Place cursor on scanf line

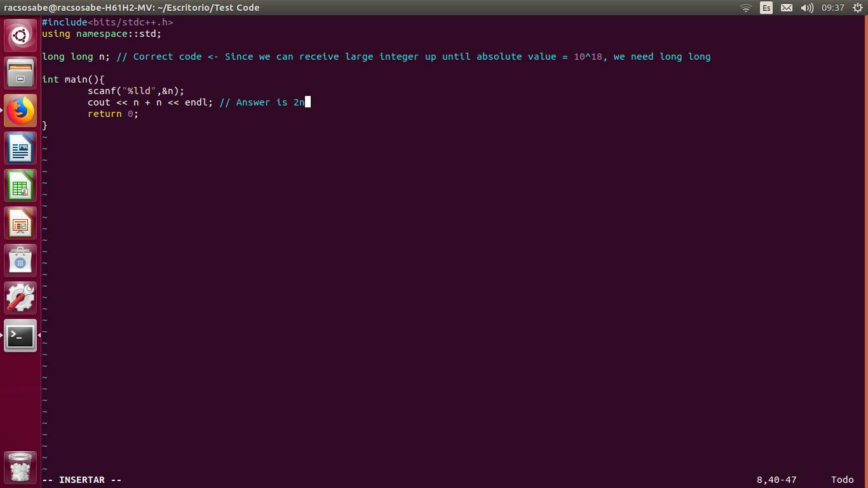136,91
